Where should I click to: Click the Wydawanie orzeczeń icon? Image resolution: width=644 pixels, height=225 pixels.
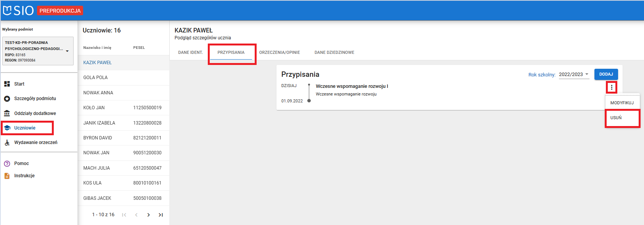(7, 142)
